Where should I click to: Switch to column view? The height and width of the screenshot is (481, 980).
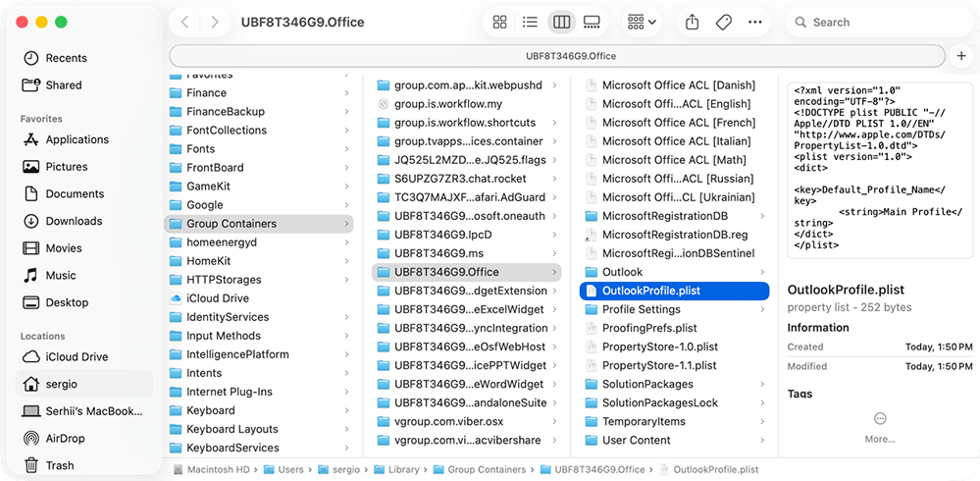pyautogui.click(x=561, y=23)
